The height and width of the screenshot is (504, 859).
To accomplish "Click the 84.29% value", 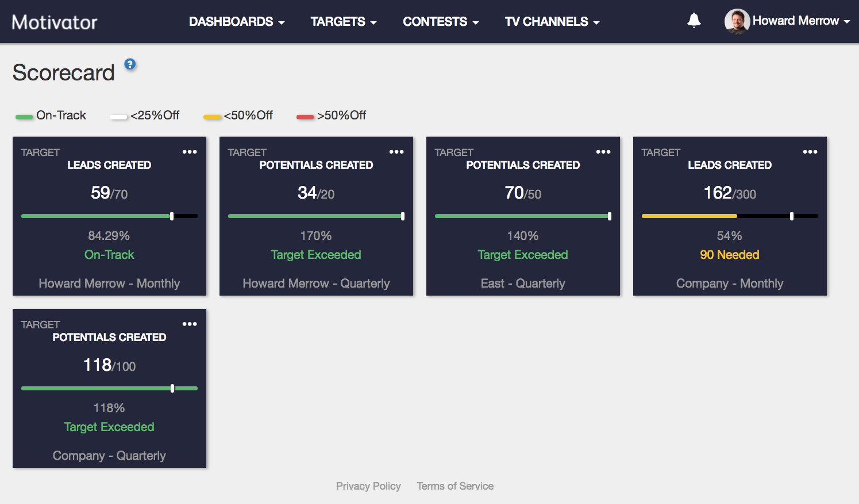I will coord(109,236).
